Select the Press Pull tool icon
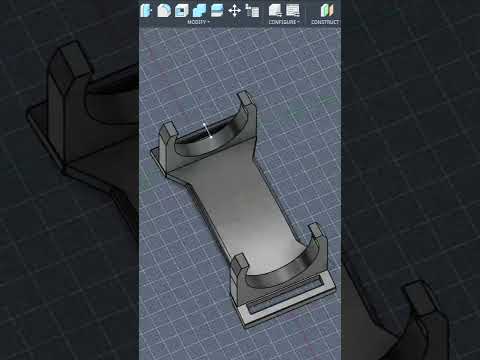This screenshot has height=360, width=480. [145, 10]
